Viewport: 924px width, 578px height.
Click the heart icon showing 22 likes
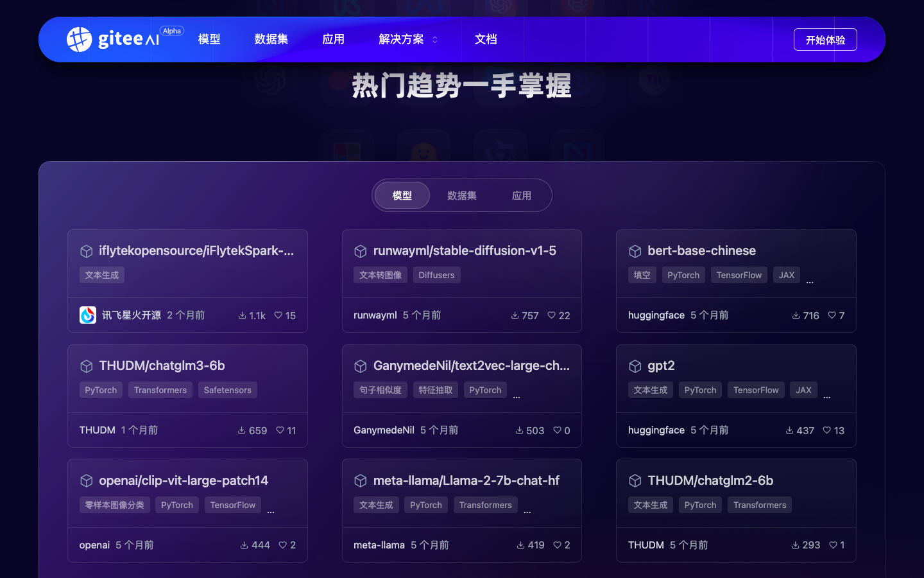click(552, 315)
